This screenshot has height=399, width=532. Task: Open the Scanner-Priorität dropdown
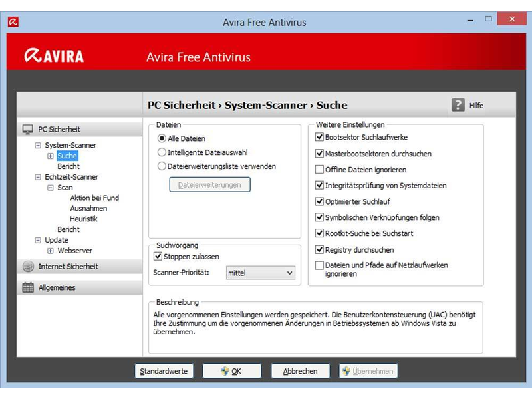pos(261,273)
